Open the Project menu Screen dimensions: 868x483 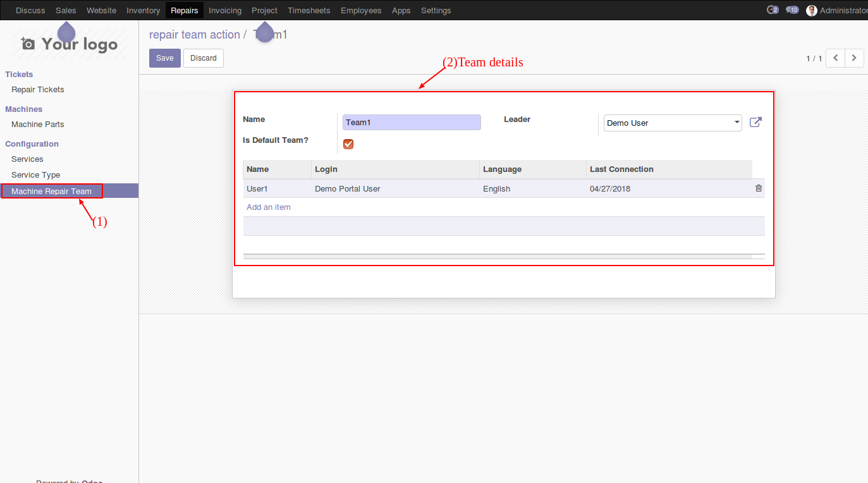pyautogui.click(x=264, y=10)
